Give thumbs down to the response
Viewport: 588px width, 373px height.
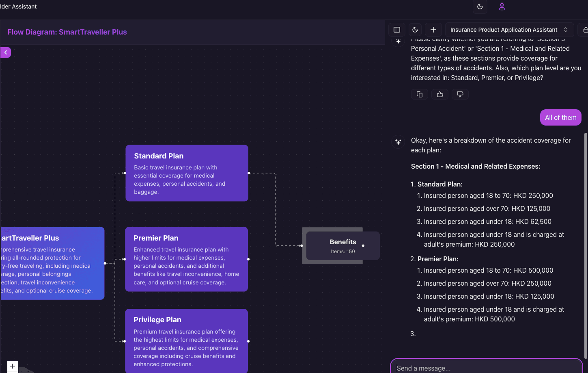460,94
